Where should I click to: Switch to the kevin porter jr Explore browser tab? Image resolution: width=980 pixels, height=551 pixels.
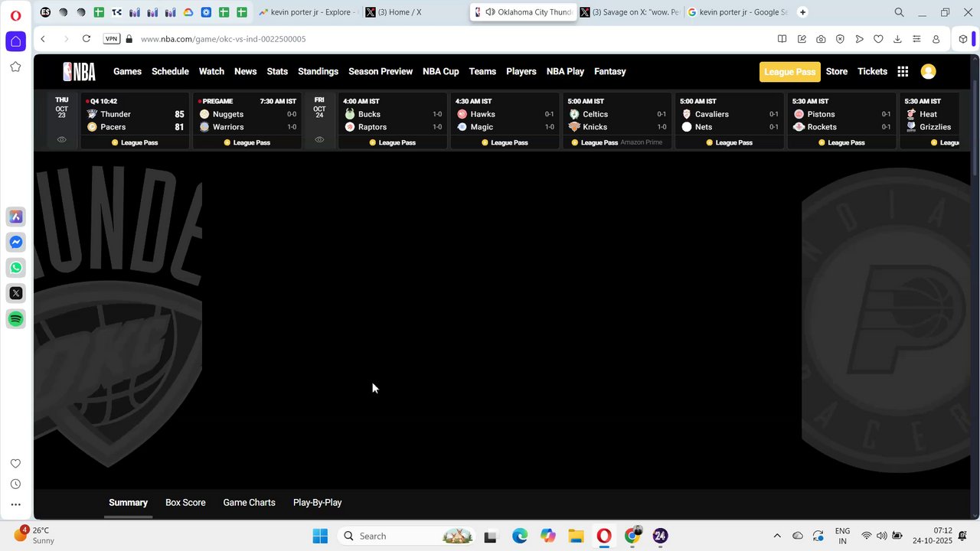point(306,12)
